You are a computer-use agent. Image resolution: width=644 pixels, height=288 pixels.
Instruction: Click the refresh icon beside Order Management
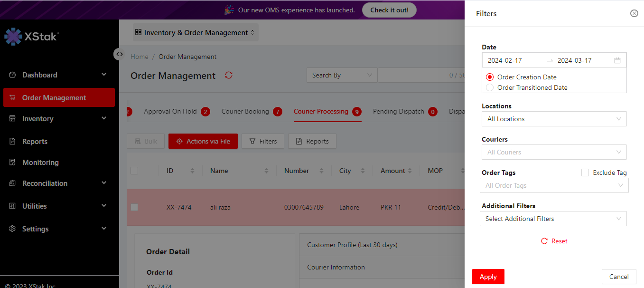point(229,76)
